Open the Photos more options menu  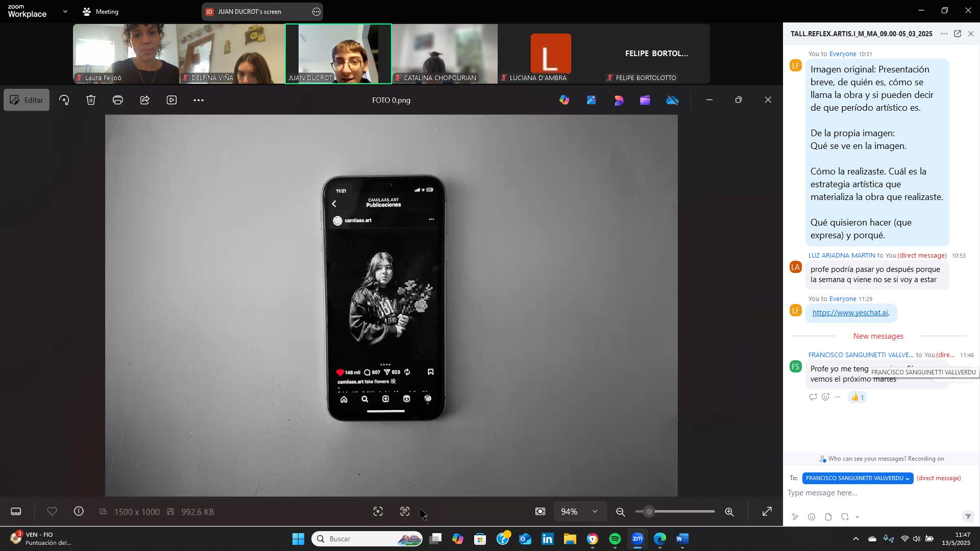(x=199, y=101)
